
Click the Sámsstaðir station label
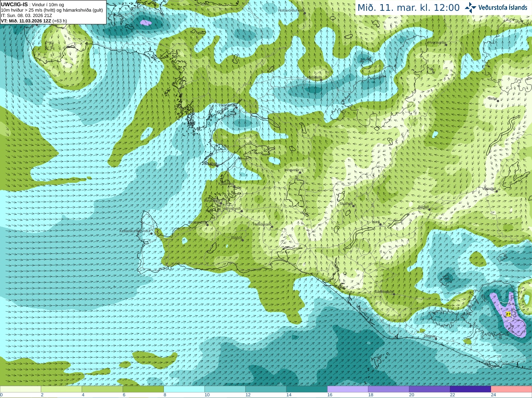(x=384, y=292)
